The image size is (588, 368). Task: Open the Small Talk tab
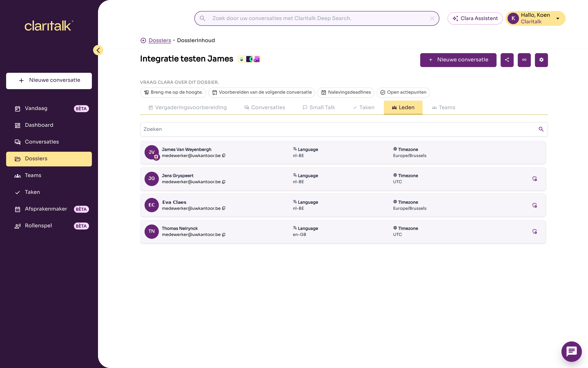[x=319, y=108]
